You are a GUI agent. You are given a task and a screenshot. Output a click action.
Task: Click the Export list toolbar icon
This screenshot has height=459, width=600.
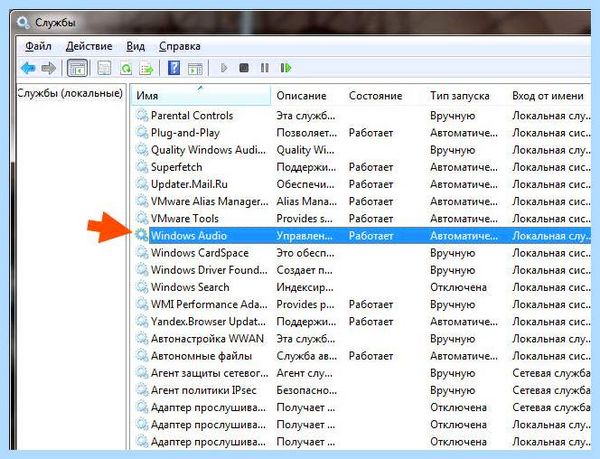click(147, 68)
